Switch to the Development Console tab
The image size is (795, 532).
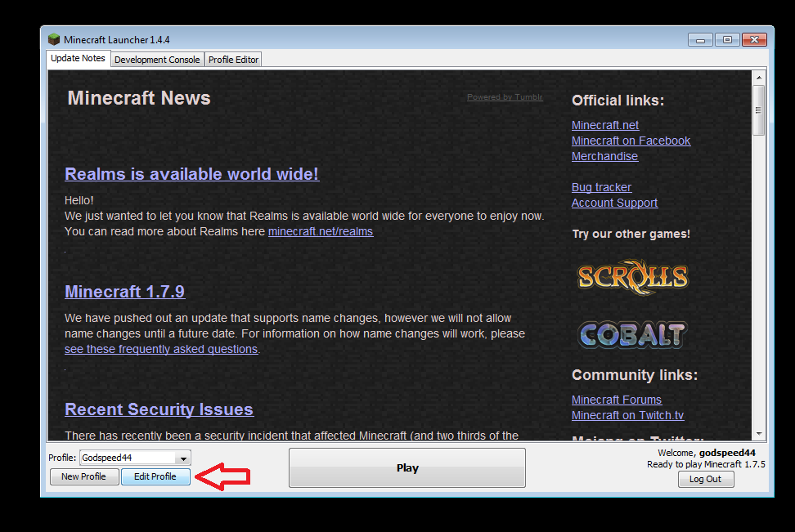[x=157, y=60]
